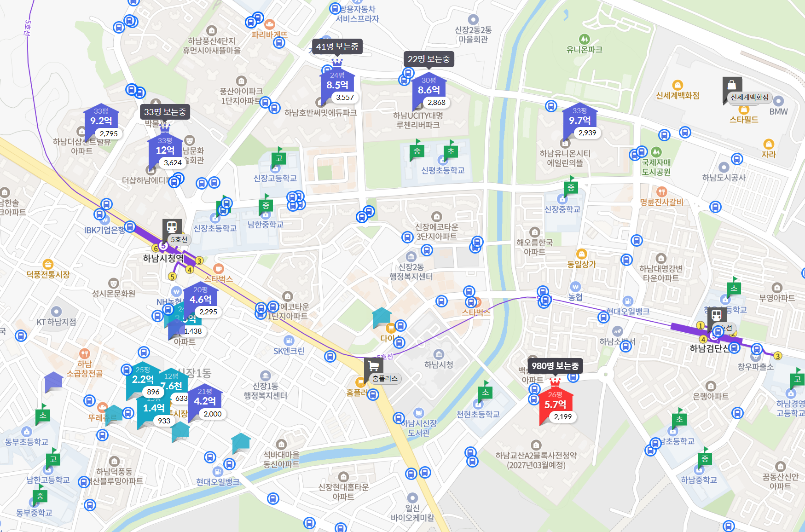Screen dimensions: 805x532
Task: Click the 41명 보는중 tooltip
Action: pyautogui.click(x=337, y=47)
